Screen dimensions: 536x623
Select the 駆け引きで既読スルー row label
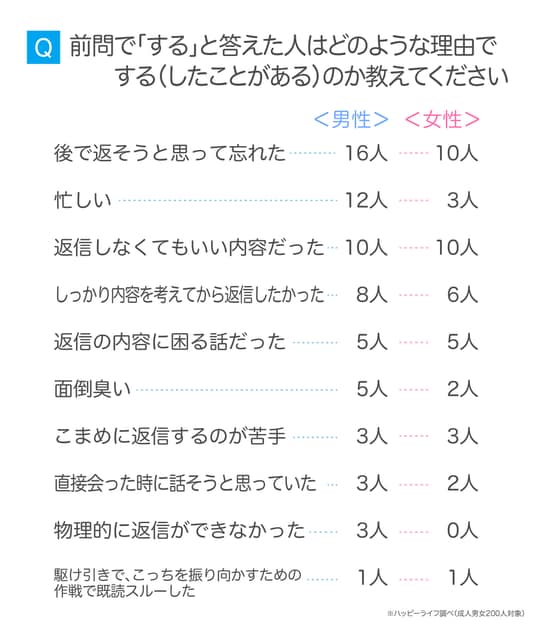coord(178,583)
